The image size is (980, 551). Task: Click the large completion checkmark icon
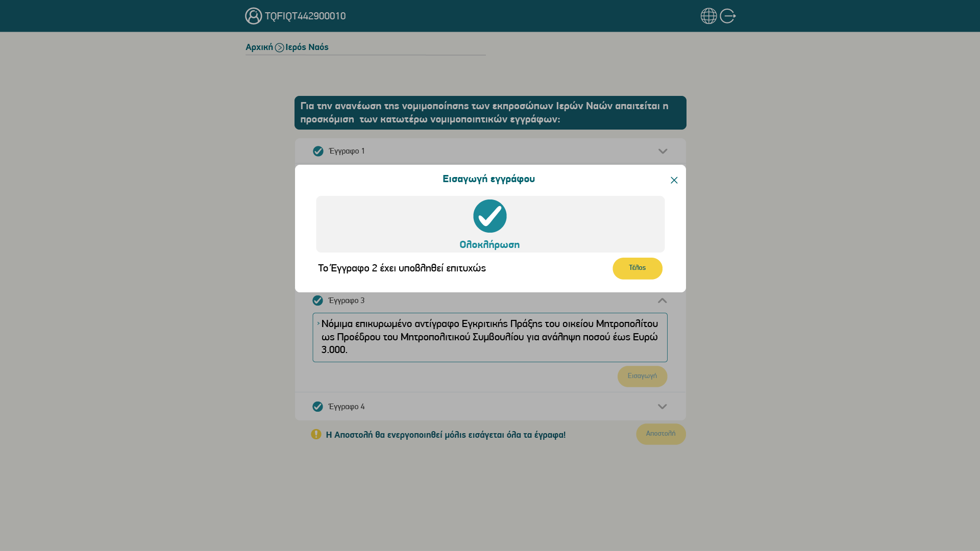pos(489,216)
